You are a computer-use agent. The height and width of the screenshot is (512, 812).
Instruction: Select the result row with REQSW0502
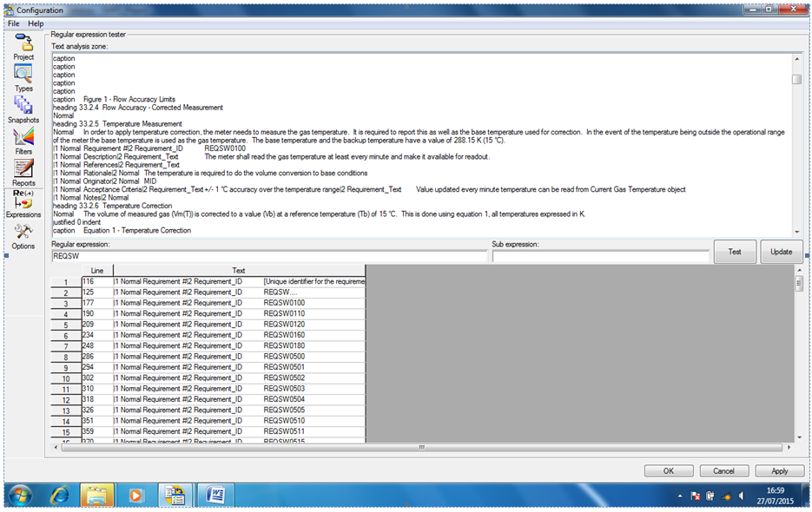[x=208, y=378]
